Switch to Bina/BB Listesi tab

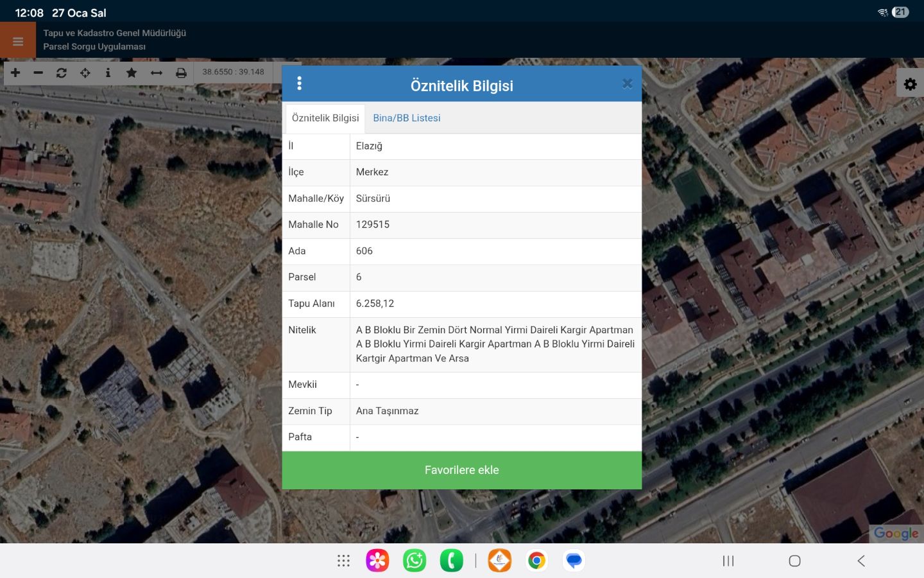point(406,118)
